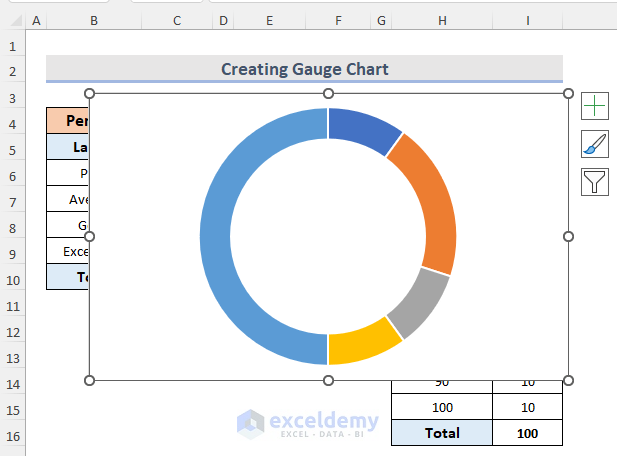The image size is (617, 456).
Task: Click the 'Ave' cell in row 7
Action: (x=68, y=199)
